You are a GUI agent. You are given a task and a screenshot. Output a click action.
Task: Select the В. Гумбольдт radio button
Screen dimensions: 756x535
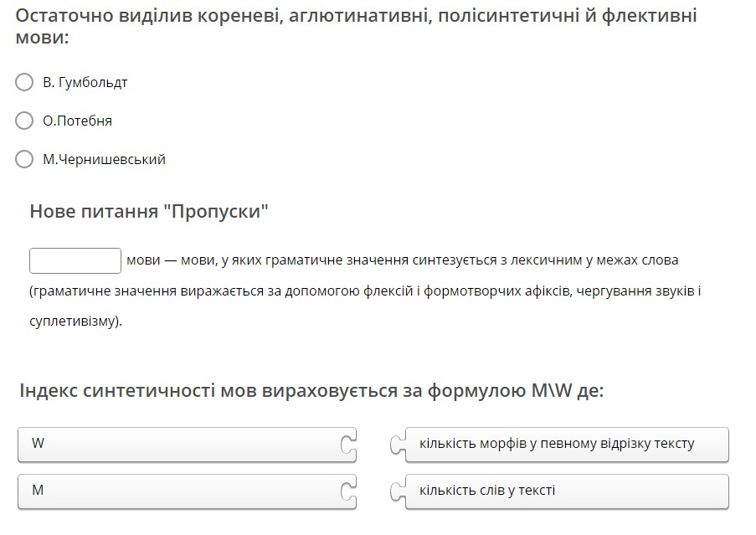(x=24, y=82)
